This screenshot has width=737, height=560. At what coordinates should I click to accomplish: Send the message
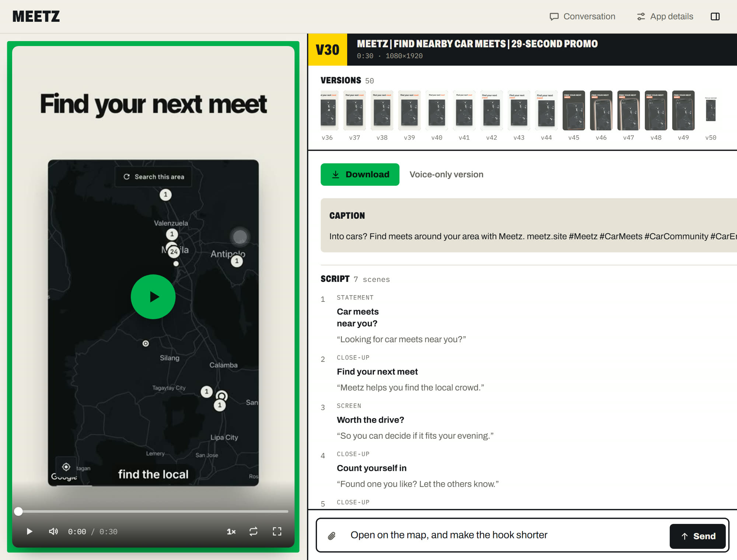pyautogui.click(x=698, y=536)
